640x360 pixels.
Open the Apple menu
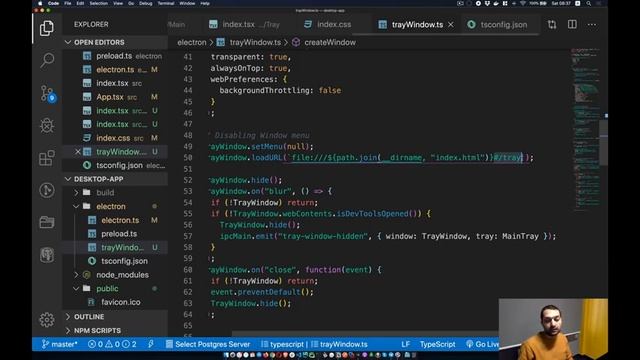point(40,3)
